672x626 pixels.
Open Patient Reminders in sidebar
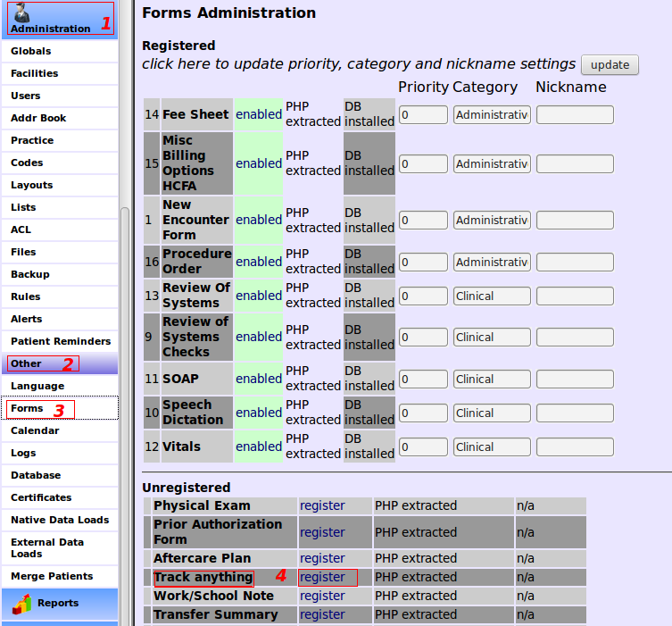point(61,341)
